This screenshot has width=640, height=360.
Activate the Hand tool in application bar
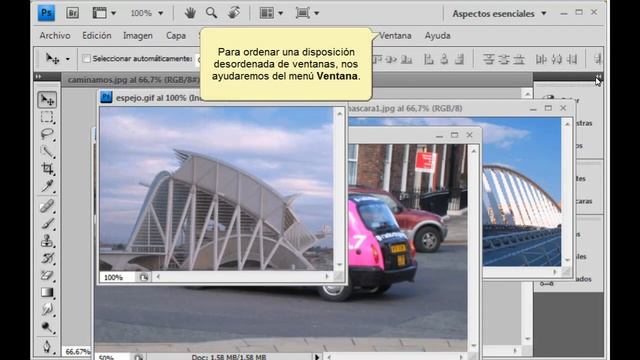pyautogui.click(x=190, y=13)
